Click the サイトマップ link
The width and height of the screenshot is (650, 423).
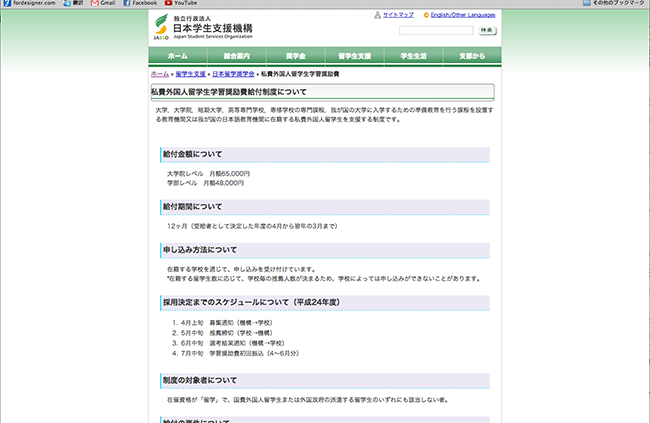397,16
